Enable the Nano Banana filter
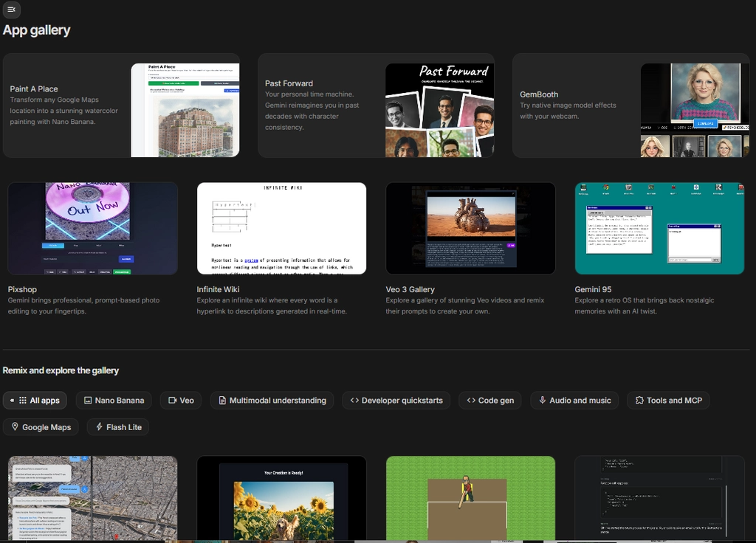Image resolution: width=756 pixels, height=543 pixels. pyautogui.click(x=114, y=400)
